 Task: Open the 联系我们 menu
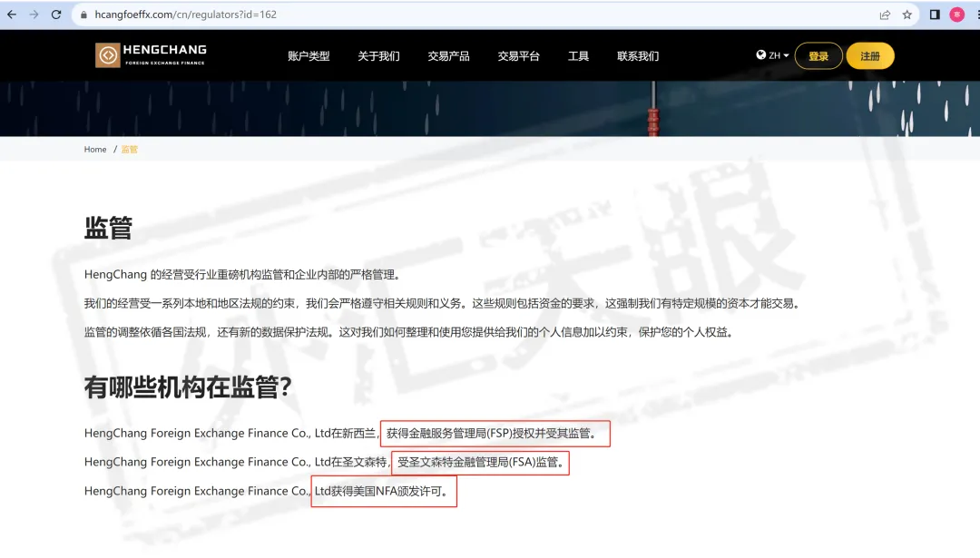pos(638,56)
